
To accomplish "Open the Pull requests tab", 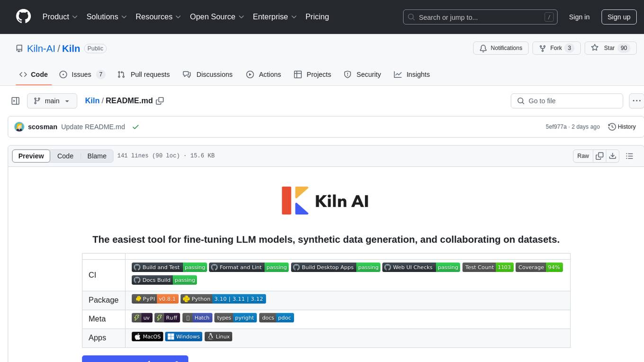I will [143, 74].
